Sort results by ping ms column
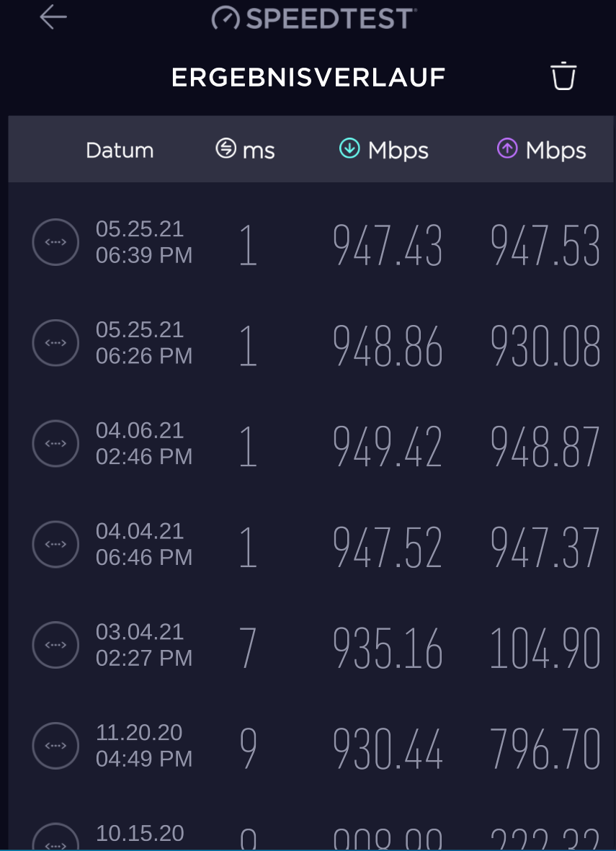This screenshot has width=616, height=851. click(x=246, y=150)
